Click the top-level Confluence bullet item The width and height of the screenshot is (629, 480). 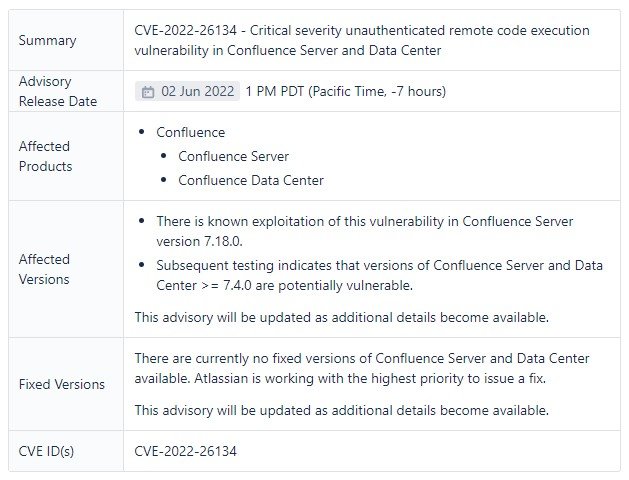[x=191, y=132]
